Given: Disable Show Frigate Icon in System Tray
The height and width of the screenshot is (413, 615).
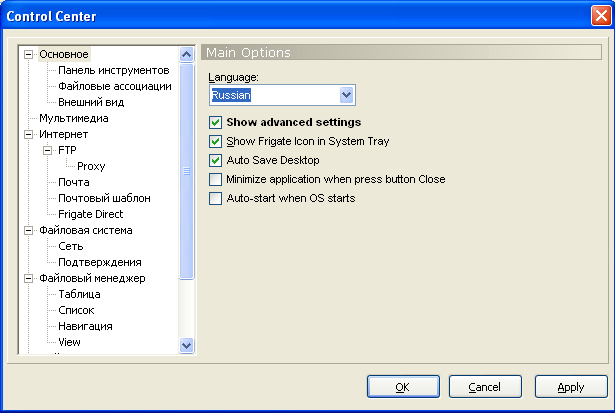Looking at the screenshot, I should (215, 141).
